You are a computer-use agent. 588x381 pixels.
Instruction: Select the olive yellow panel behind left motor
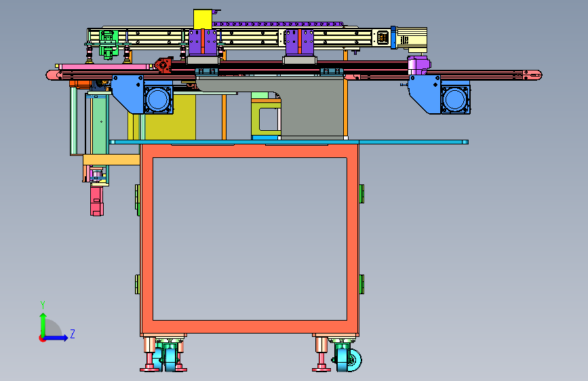tap(171, 117)
